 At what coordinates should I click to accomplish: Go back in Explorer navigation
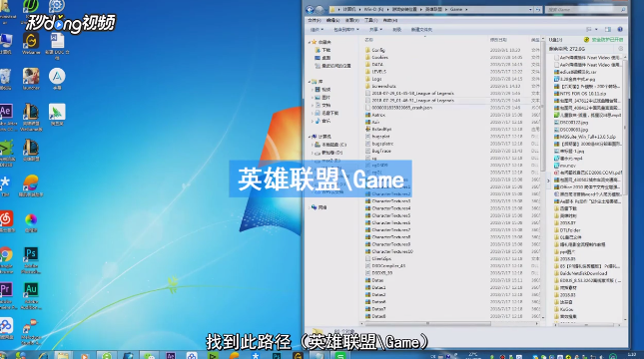coord(310,9)
